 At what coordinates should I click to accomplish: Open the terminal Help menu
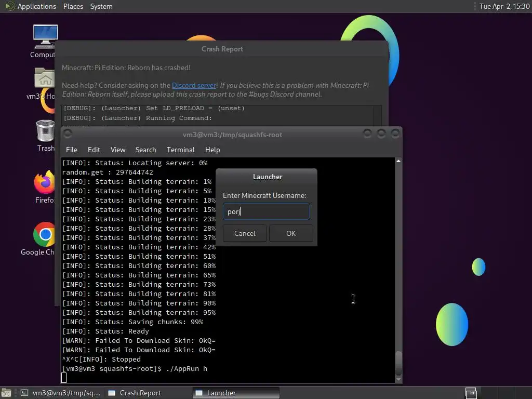point(212,150)
